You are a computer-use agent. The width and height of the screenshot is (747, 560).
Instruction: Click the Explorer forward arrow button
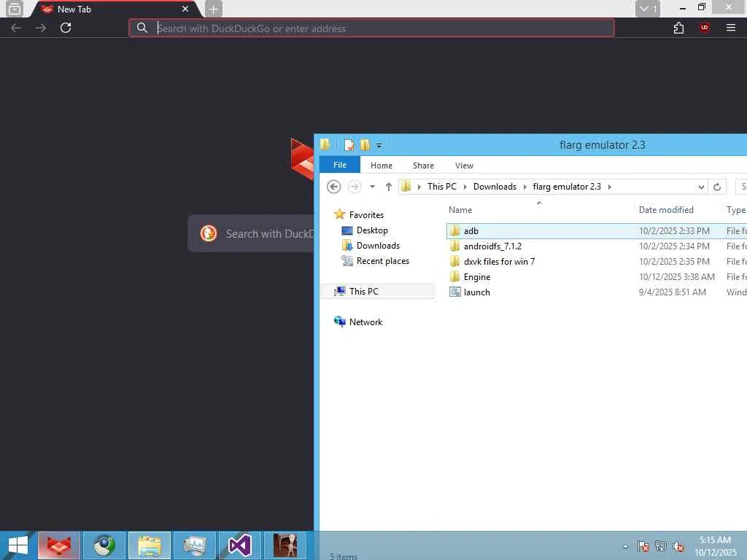pos(355,187)
